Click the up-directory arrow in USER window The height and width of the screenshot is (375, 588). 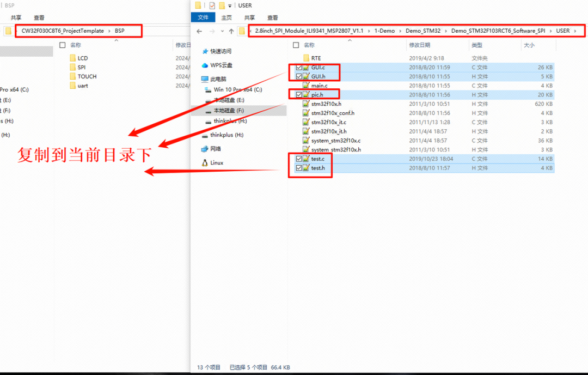(231, 31)
